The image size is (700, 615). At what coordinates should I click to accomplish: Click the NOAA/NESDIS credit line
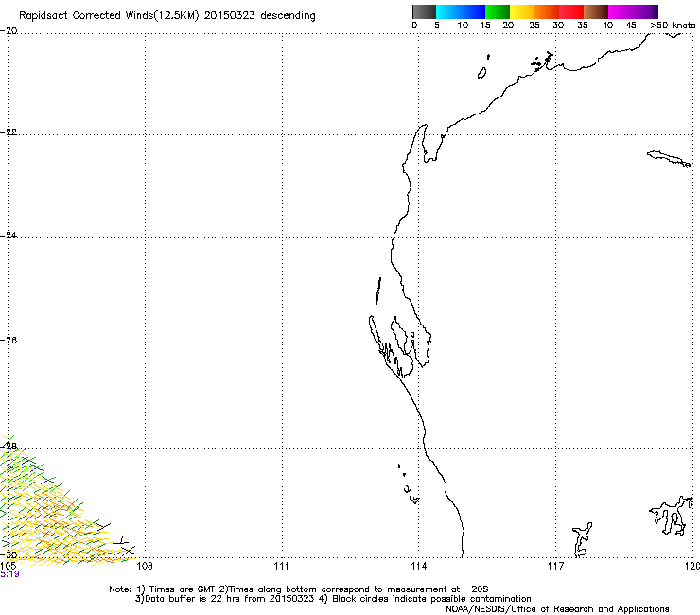(557, 609)
